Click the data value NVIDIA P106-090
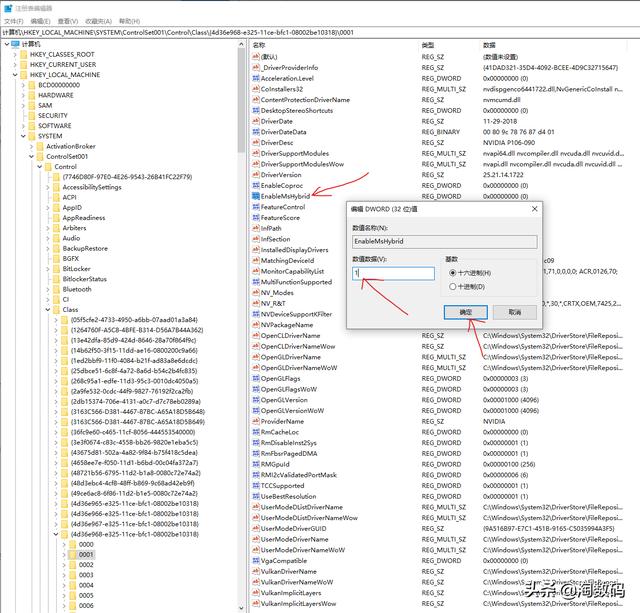 pos(509,143)
